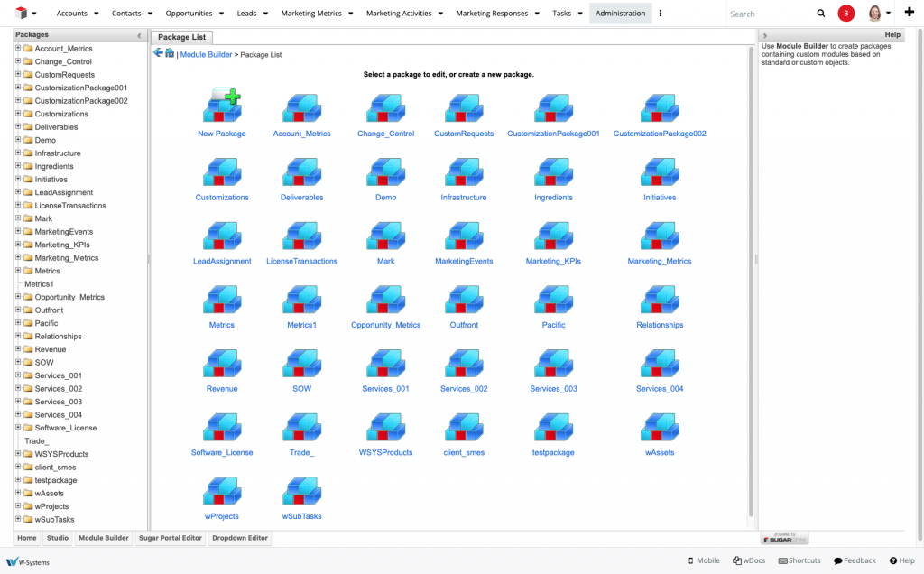Screen dimensions: 924x574
Task: Open the wDocs footer link
Action: pyautogui.click(x=749, y=560)
